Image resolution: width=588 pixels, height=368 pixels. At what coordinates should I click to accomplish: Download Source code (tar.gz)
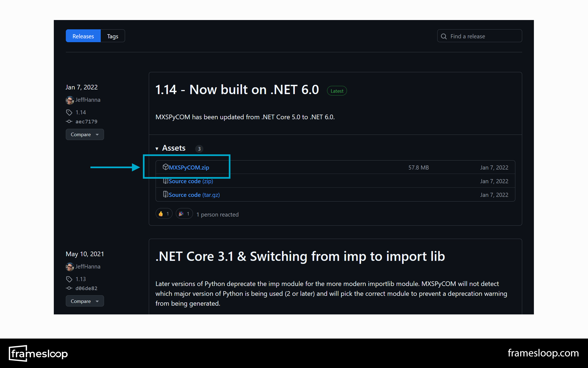[194, 195]
